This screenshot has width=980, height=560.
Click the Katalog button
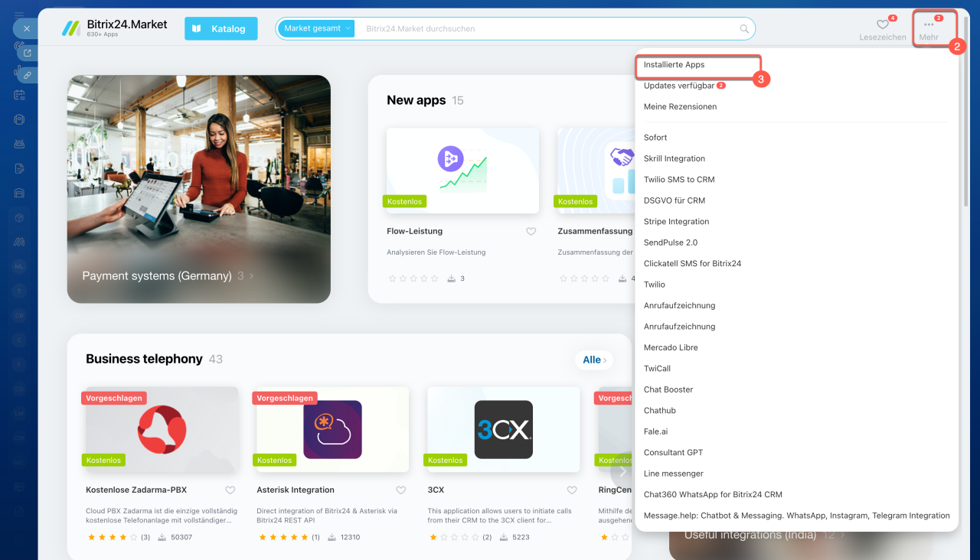(220, 29)
